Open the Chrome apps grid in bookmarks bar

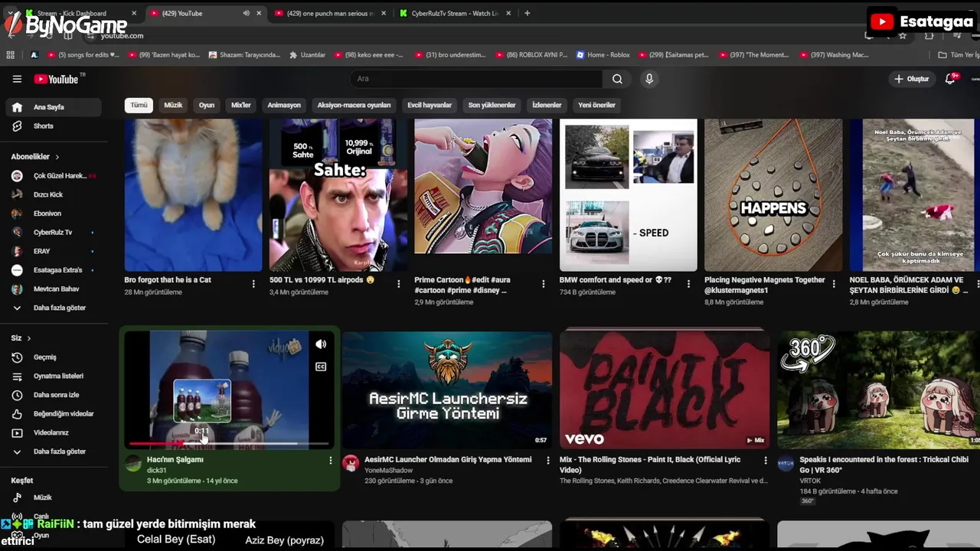pyautogui.click(x=10, y=55)
